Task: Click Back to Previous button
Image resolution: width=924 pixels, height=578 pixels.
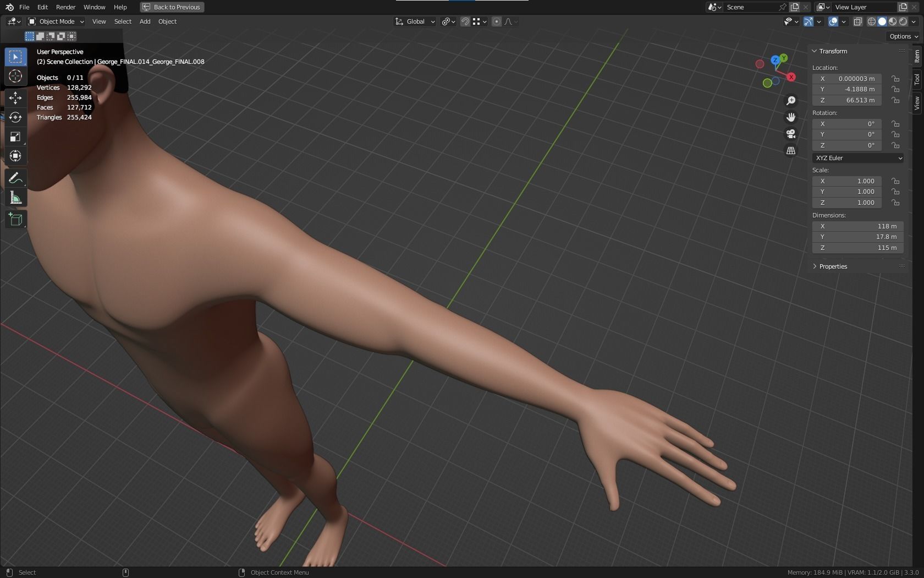Action: (172, 7)
